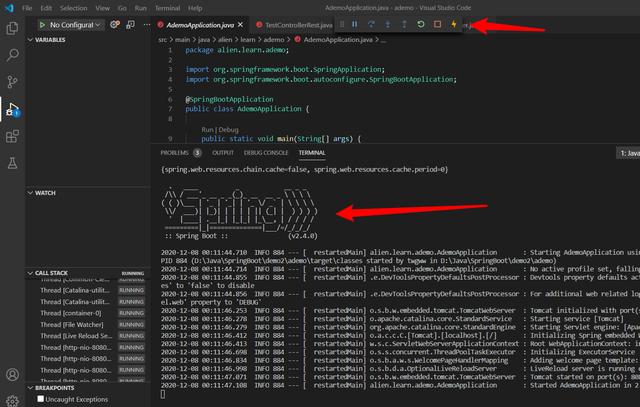The width and height of the screenshot is (640, 407).
Task: Click the src breadcrumb segment
Action: 162,40
